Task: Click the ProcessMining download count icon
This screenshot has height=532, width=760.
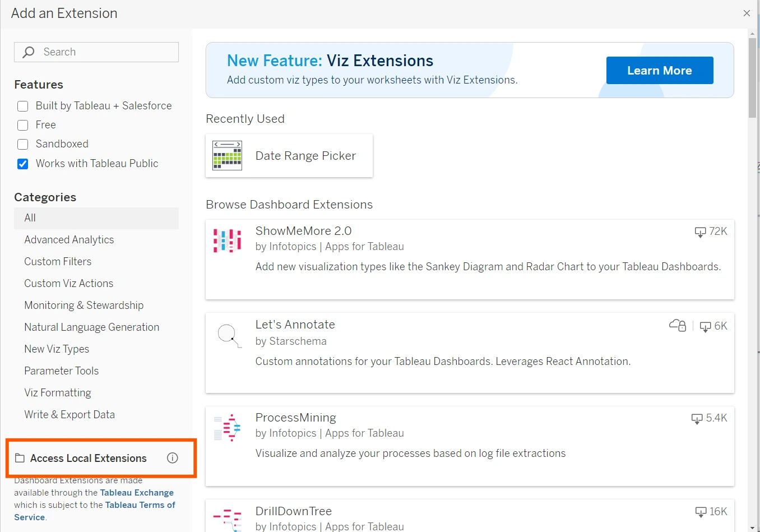Action: pyautogui.click(x=697, y=419)
